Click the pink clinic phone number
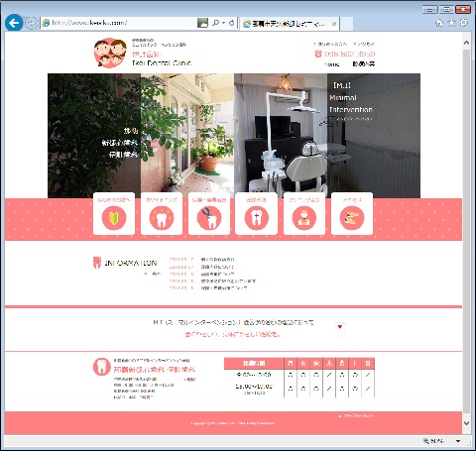 pyautogui.click(x=350, y=54)
